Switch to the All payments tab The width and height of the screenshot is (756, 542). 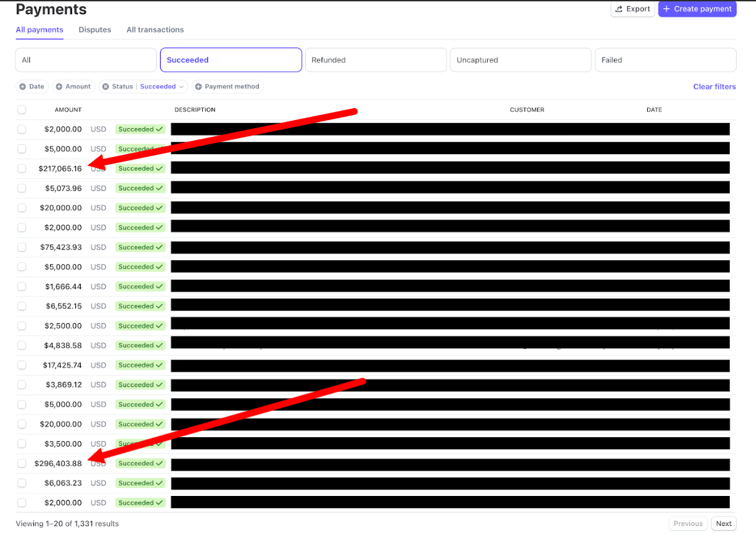pos(39,30)
